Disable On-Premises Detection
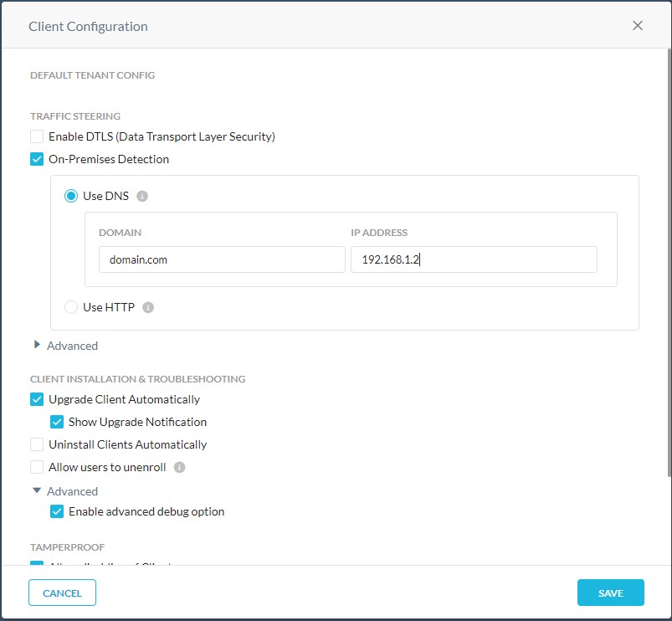 click(x=36, y=158)
